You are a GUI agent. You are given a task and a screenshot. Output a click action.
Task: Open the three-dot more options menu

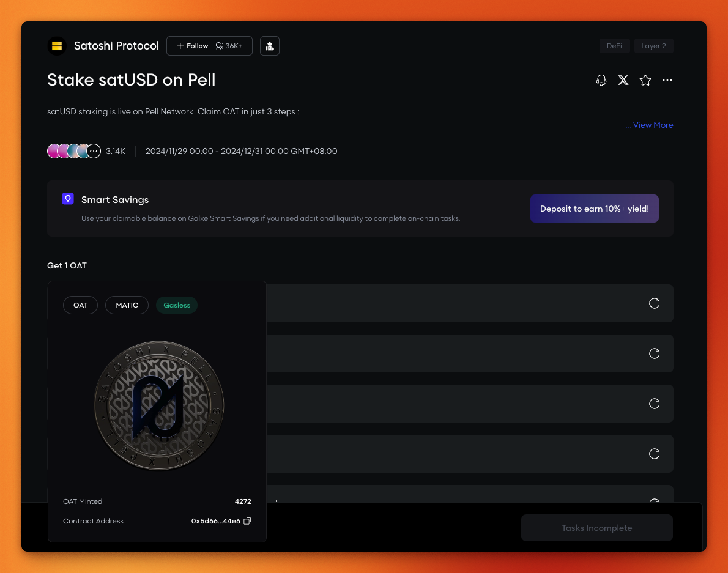click(x=667, y=80)
